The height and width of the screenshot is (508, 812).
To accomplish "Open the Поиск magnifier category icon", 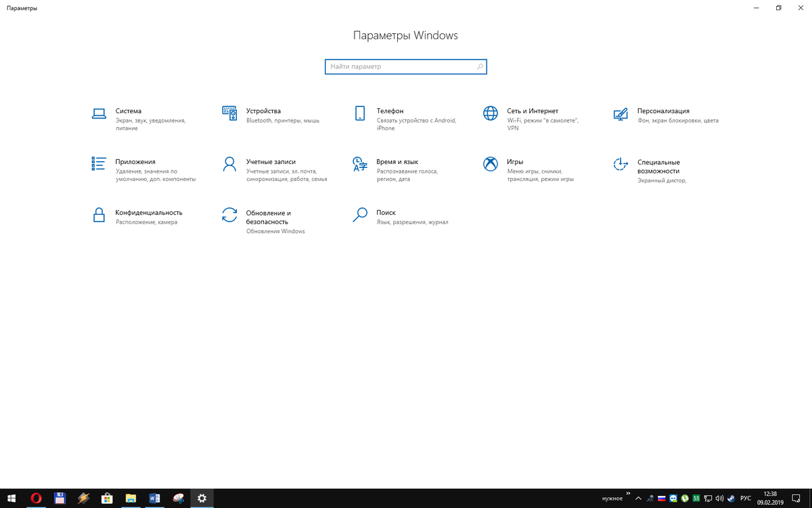I will 360,215.
